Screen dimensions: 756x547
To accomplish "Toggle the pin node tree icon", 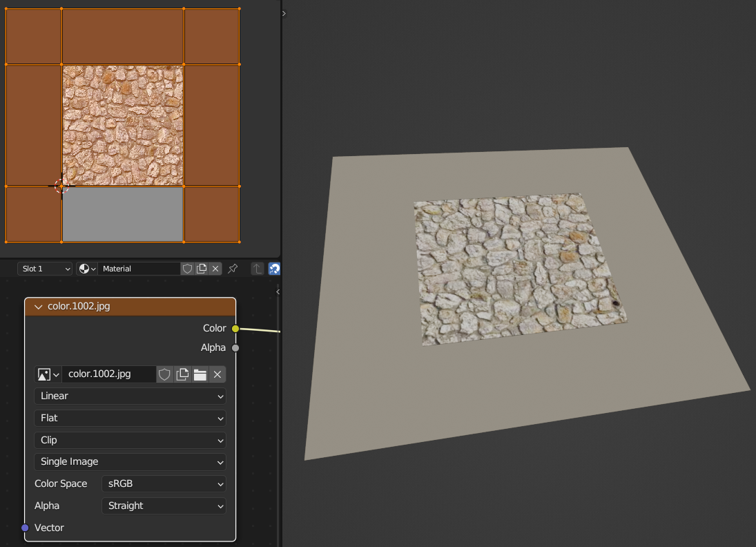I will click(x=233, y=269).
